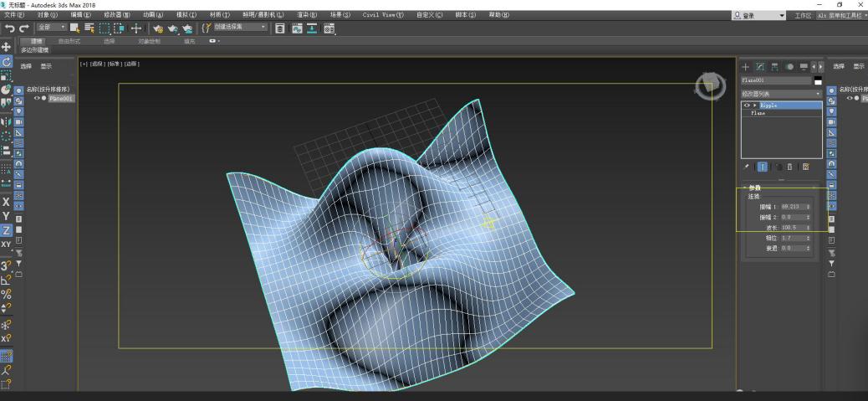Open the Hierarchy command panel tab
This screenshot has height=401, width=868.
coord(775,66)
